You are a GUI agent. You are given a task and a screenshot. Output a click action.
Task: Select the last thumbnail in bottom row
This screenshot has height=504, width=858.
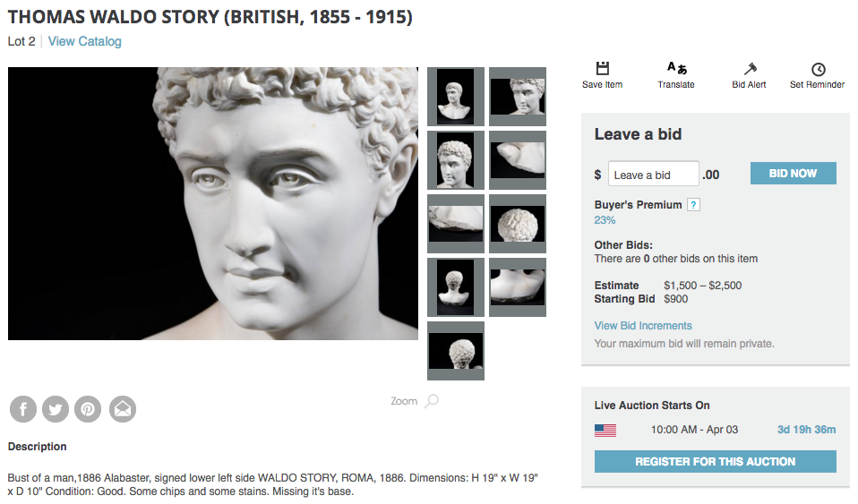tap(456, 351)
